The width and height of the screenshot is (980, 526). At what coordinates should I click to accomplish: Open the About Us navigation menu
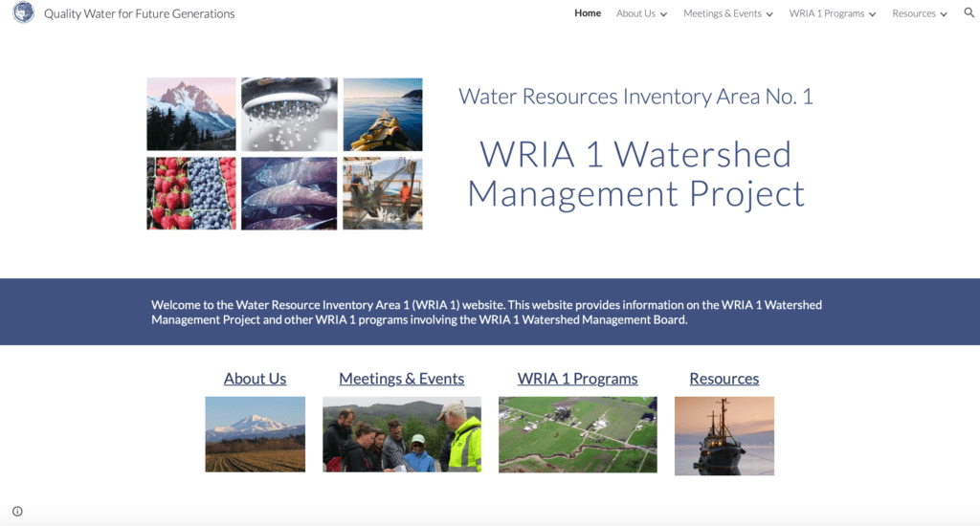[x=635, y=13]
